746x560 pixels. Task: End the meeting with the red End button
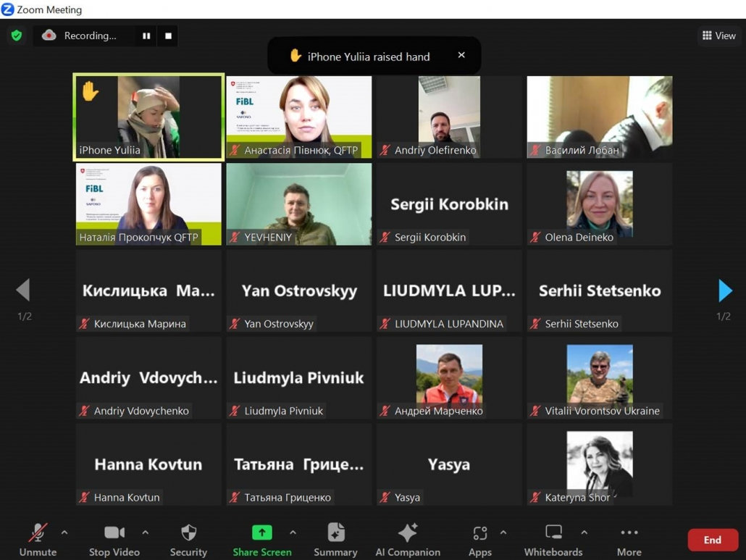pyautogui.click(x=712, y=540)
